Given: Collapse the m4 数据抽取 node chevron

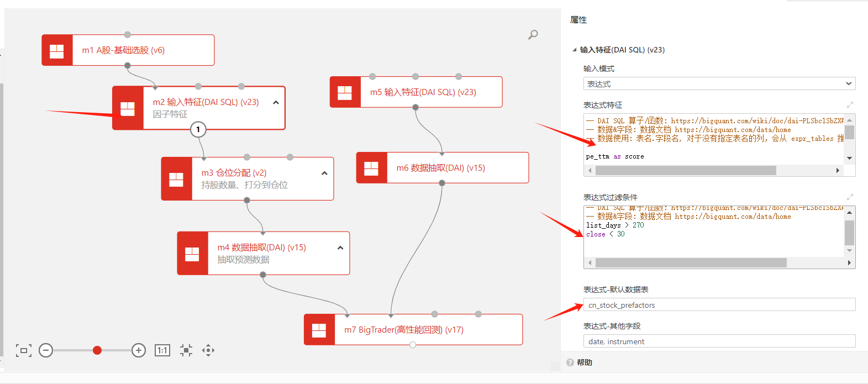Looking at the screenshot, I should (340, 248).
